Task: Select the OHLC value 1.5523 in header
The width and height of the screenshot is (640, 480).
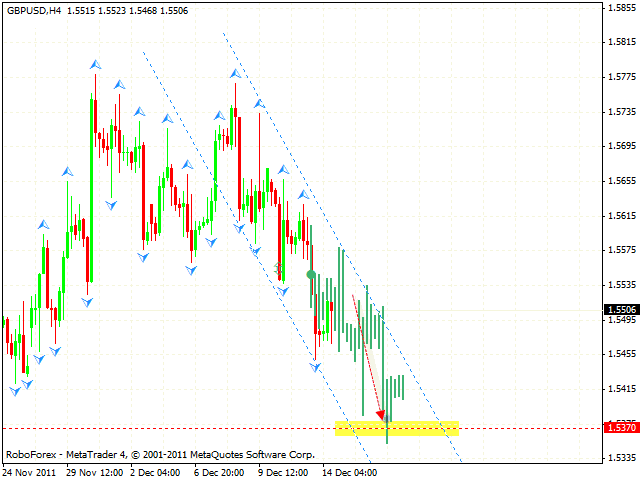Action: click(112, 11)
